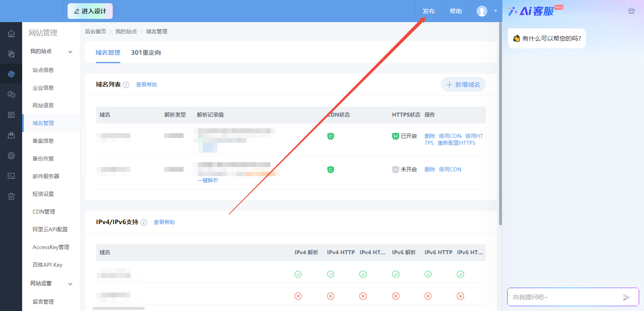Click 发布 in the top bar
The height and width of the screenshot is (311, 644).
(429, 11)
